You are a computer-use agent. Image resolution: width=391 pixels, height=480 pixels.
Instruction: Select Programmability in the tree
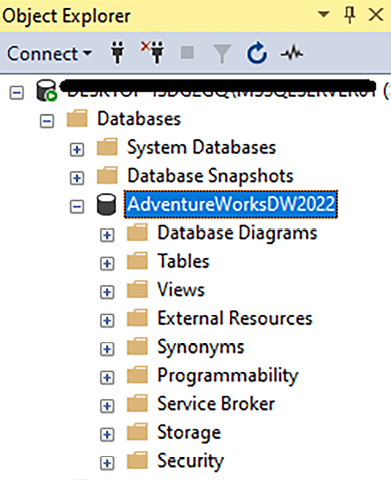(228, 376)
